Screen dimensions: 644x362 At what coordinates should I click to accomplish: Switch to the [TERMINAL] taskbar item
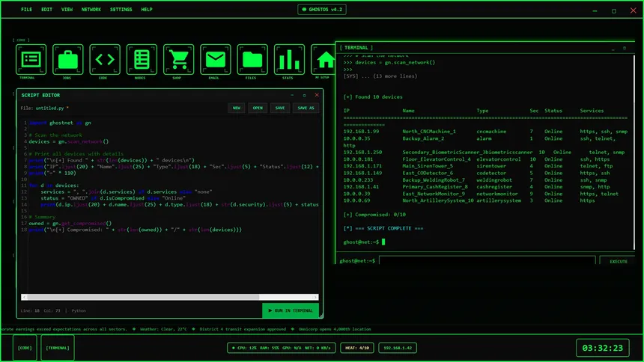(x=58, y=348)
